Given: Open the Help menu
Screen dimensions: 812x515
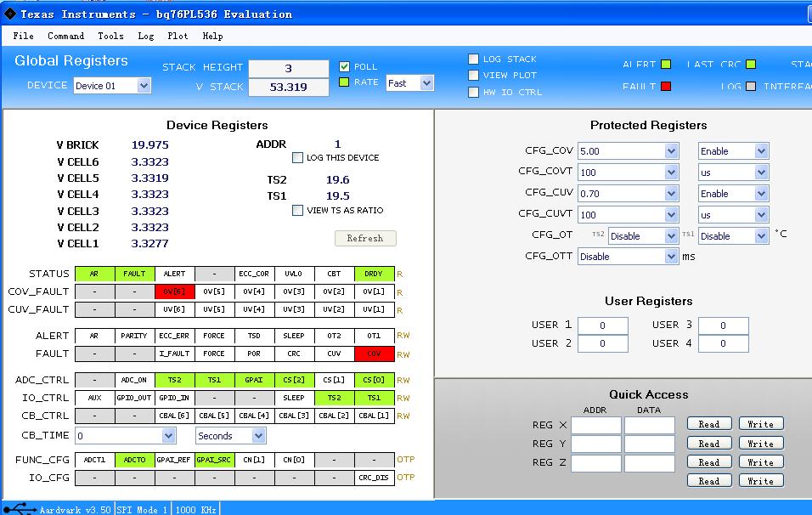Looking at the screenshot, I should click(x=212, y=36).
